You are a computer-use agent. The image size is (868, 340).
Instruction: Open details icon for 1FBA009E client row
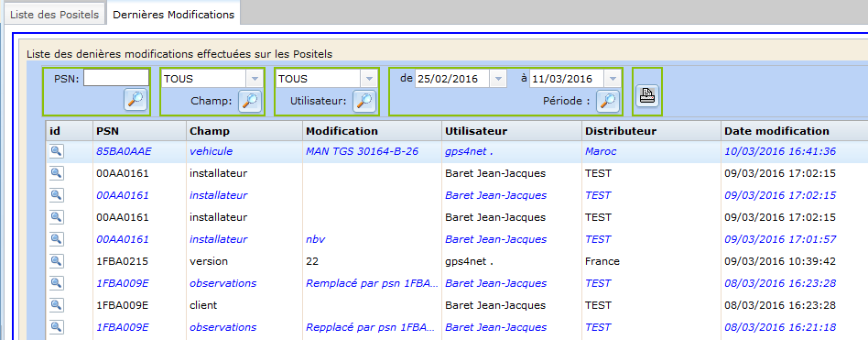click(56, 305)
